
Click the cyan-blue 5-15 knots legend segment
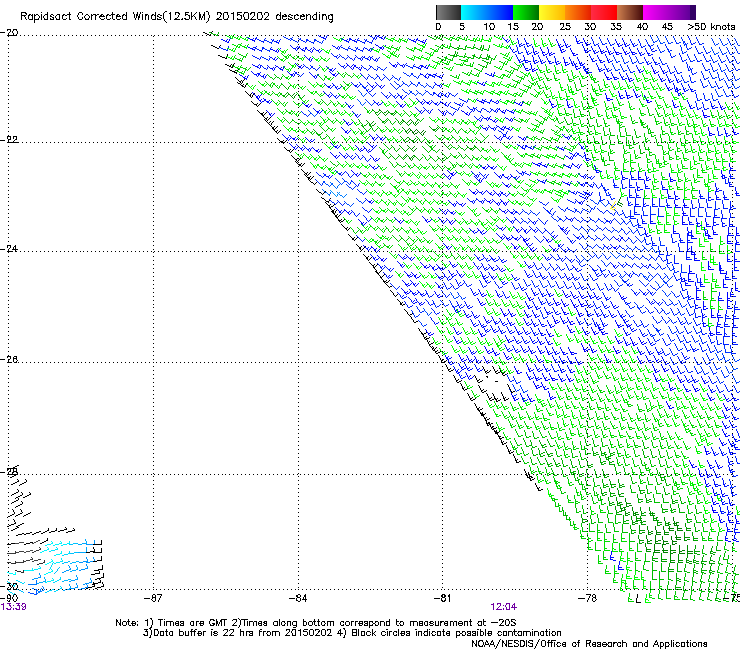(x=487, y=12)
